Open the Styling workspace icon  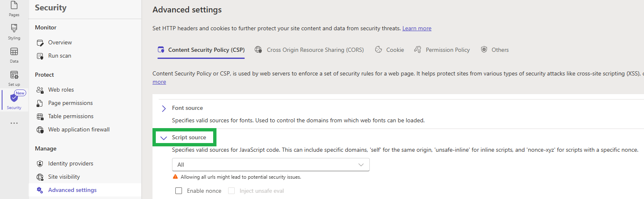tap(14, 29)
